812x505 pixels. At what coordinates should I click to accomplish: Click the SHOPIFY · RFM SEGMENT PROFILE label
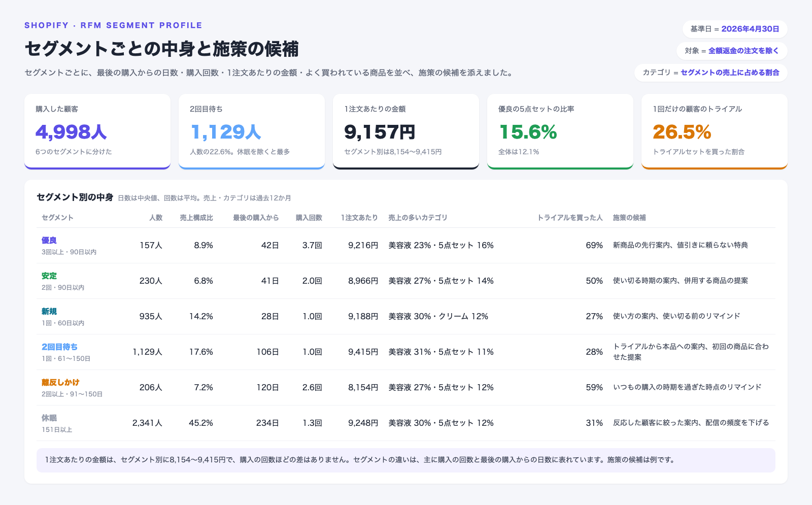(114, 25)
